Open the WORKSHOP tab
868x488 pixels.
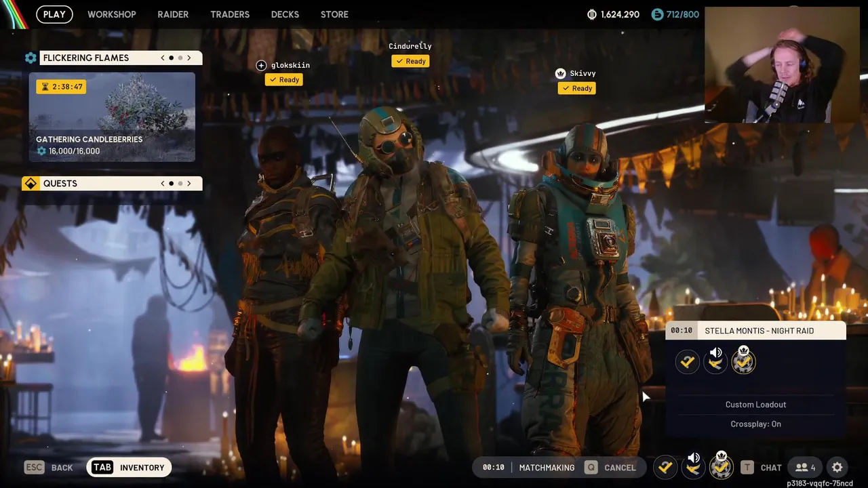click(112, 14)
